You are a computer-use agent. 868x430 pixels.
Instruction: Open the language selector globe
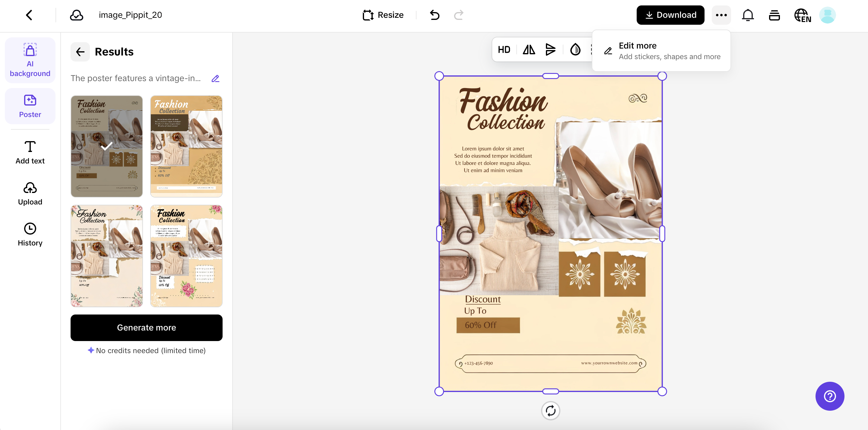click(x=802, y=15)
